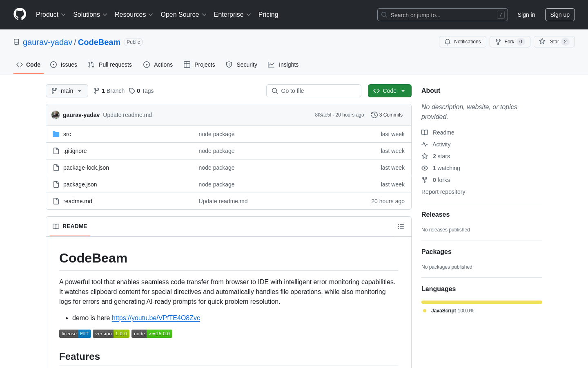Expand the Open Source menu
This screenshot has width=588, height=368.
click(184, 15)
